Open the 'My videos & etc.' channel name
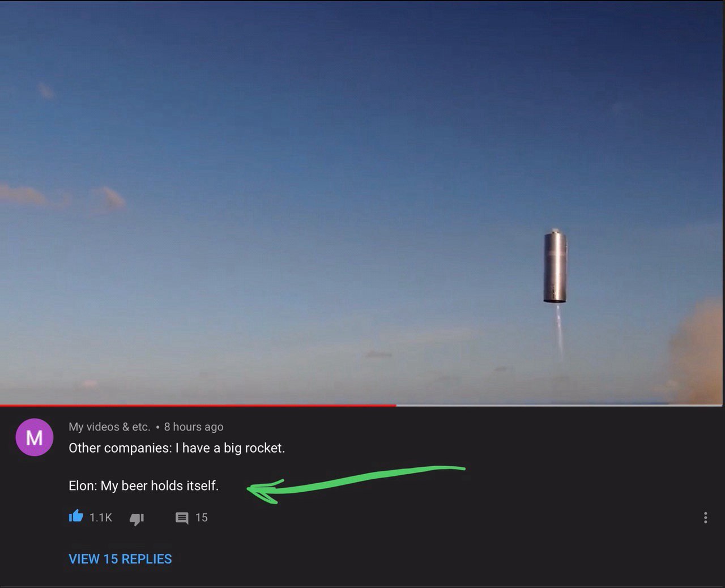 pyautogui.click(x=109, y=427)
